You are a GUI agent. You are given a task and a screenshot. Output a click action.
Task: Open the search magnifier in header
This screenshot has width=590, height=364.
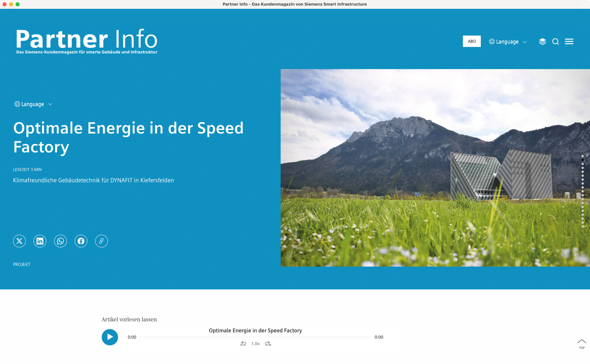pos(555,42)
